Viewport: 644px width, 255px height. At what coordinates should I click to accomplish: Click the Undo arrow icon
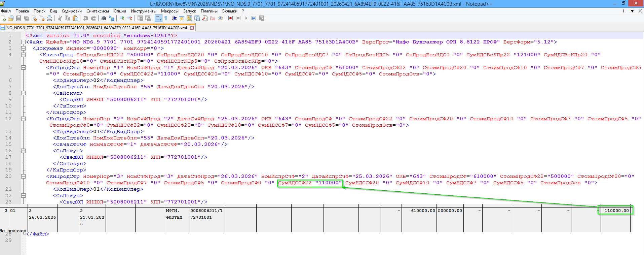(86, 18)
